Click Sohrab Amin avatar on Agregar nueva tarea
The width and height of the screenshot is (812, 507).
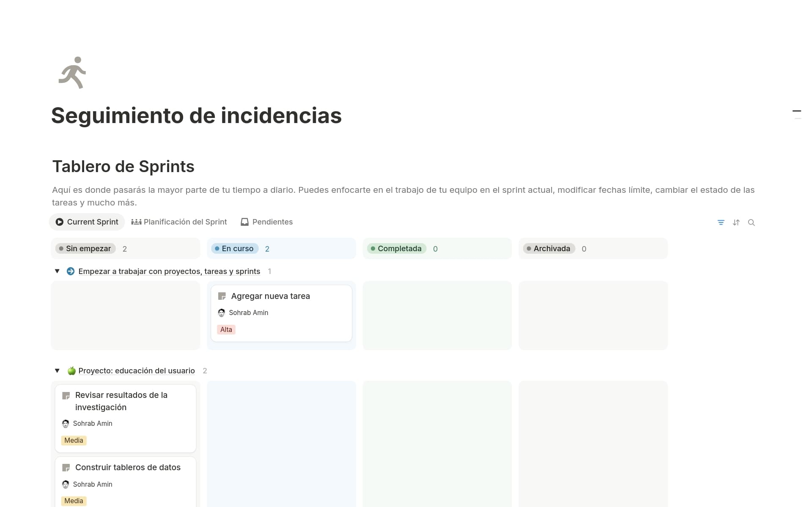tap(221, 313)
